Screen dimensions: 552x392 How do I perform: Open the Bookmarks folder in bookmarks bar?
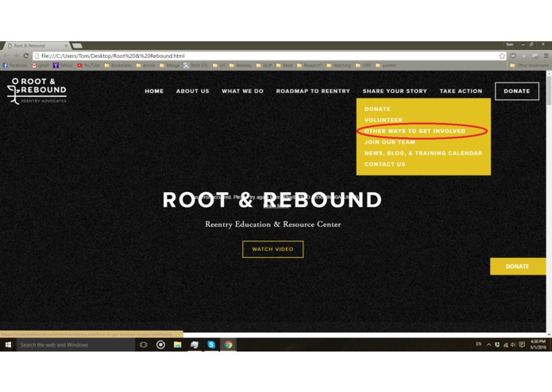(x=118, y=65)
